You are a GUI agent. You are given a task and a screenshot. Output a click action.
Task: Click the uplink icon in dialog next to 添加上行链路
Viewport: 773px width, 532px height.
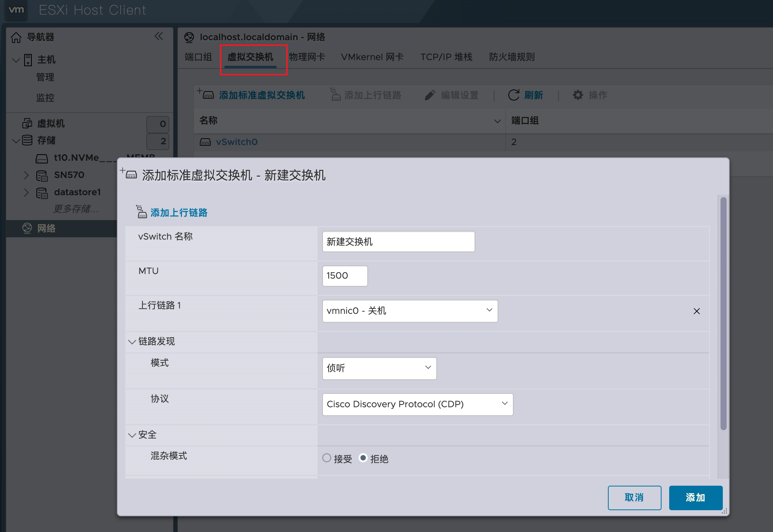point(141,212)
